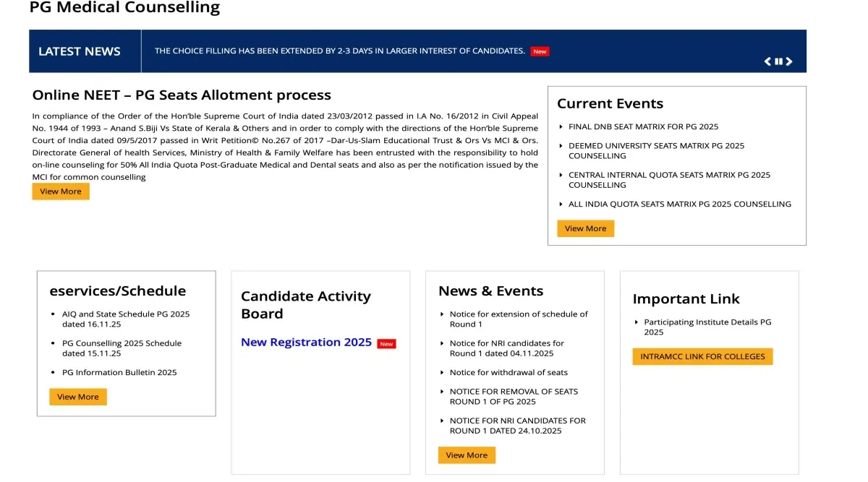The image size is (868, 482).
Task: Click INTRAMCC LINK FOR COLLEGES button
Action: [x=702, y=356]
